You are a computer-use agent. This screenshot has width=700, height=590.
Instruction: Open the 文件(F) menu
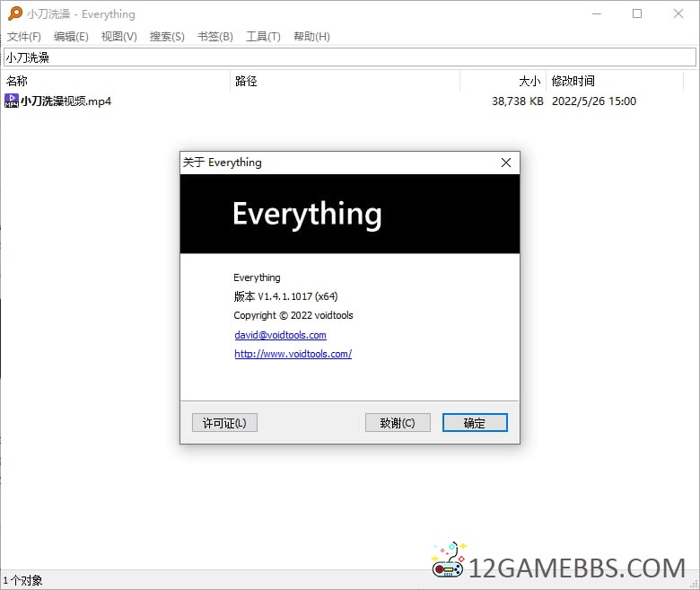[24, 37]
